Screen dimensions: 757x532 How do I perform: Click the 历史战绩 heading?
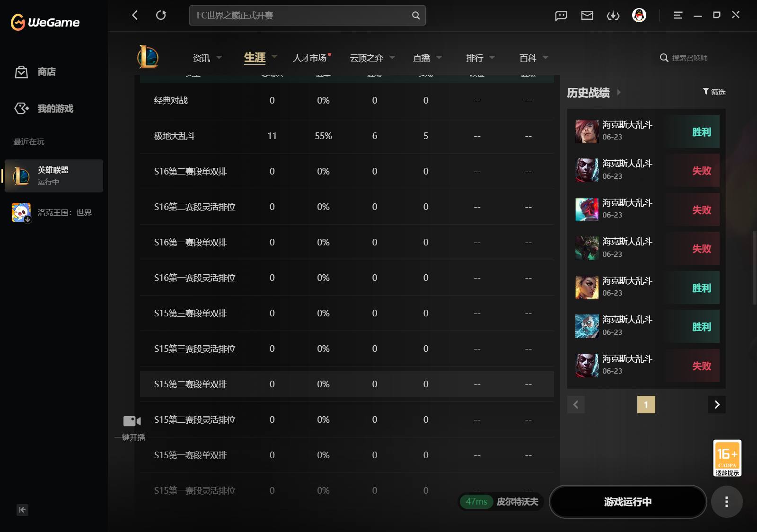click(x=588, y=92)
